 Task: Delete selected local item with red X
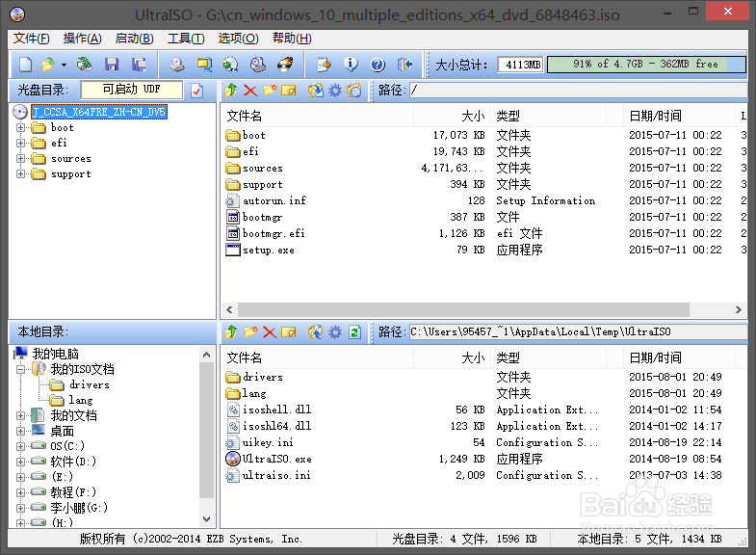(x=270, y=332)
